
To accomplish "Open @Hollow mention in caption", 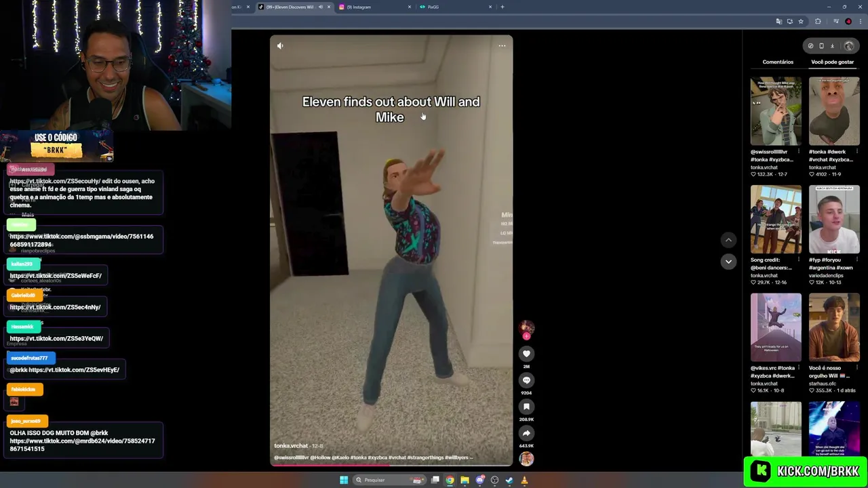I will (x=320, y=457).
